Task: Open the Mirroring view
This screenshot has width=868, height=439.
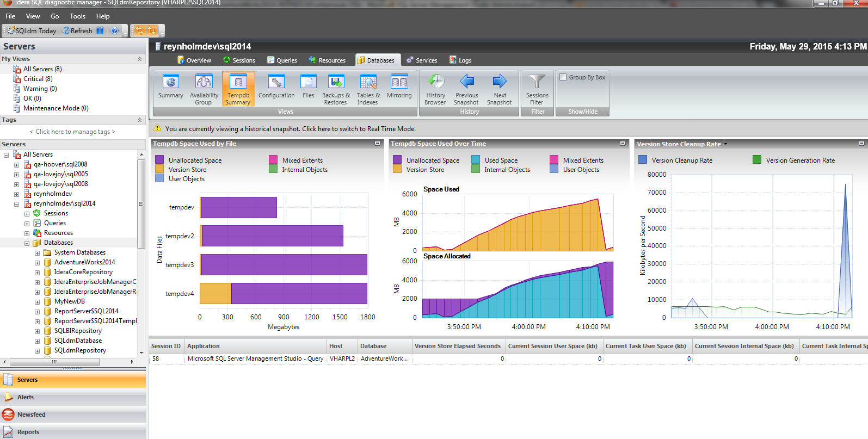Action: point(399,88)
